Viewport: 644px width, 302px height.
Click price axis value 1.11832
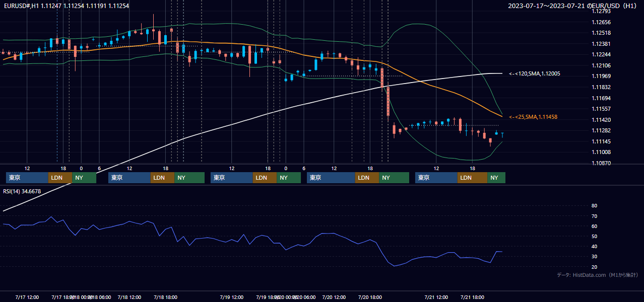(601, 87)
